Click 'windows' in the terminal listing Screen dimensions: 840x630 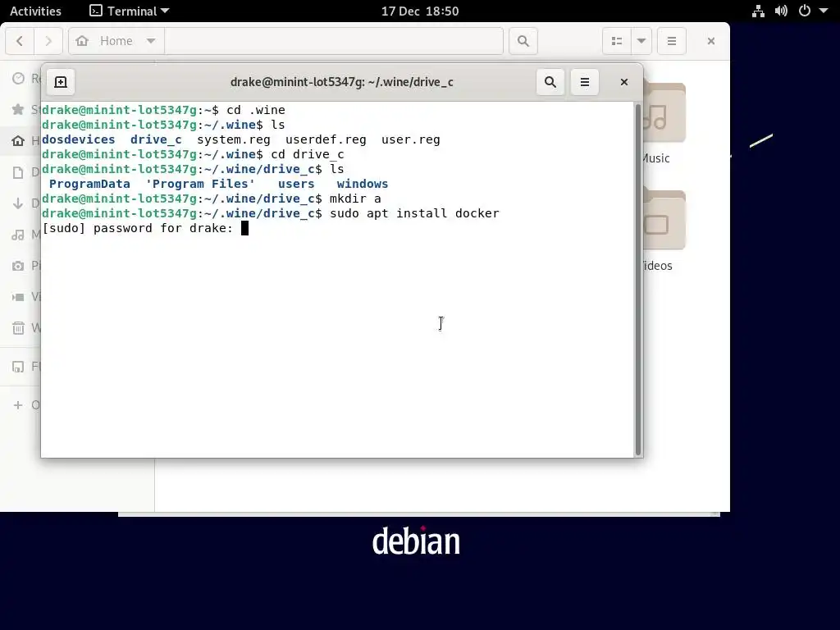click(x=362, y=184)
